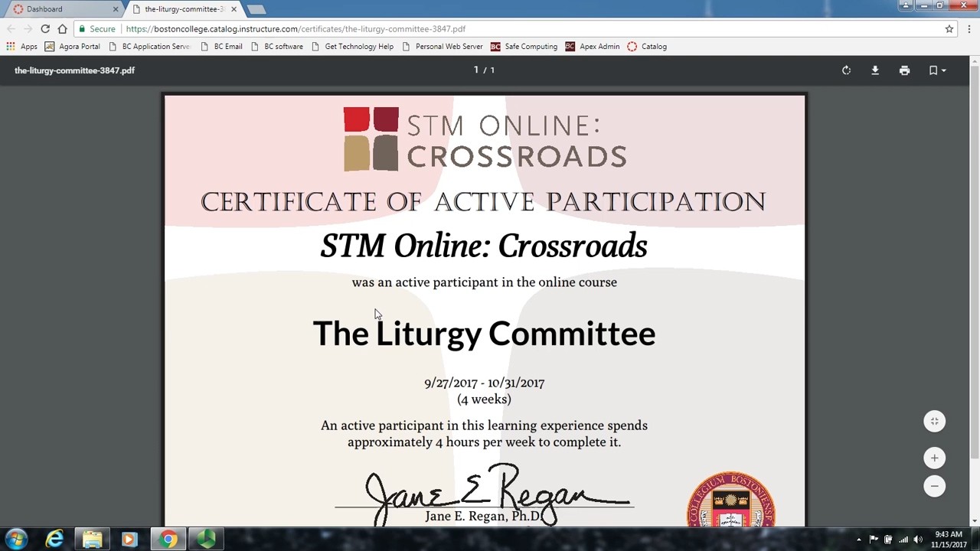Click the 'the-liturgy-committee-3847.pdf' file title
The width and height of the screenshot is (980, 551).
click(74, 70)
